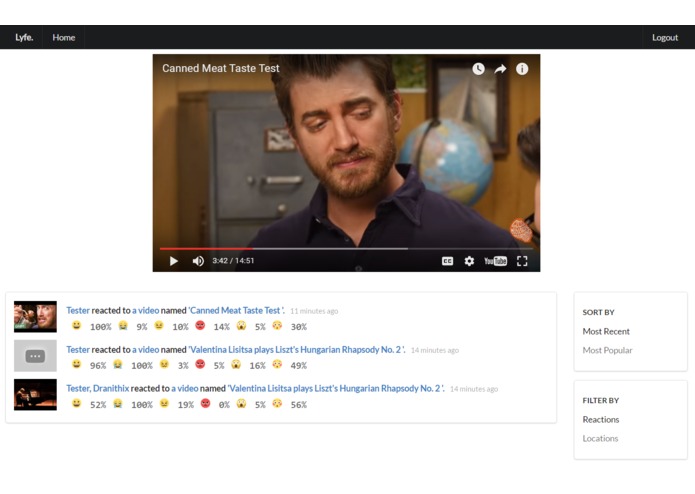Click crying emoji showing 9% in first post
695x494 pixels.
point(123,326)
